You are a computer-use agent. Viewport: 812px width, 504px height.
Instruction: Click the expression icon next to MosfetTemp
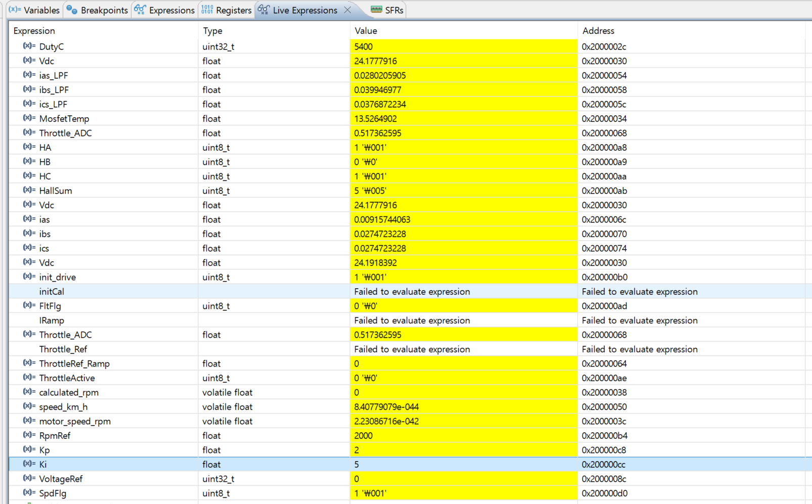tap(27, 118)
